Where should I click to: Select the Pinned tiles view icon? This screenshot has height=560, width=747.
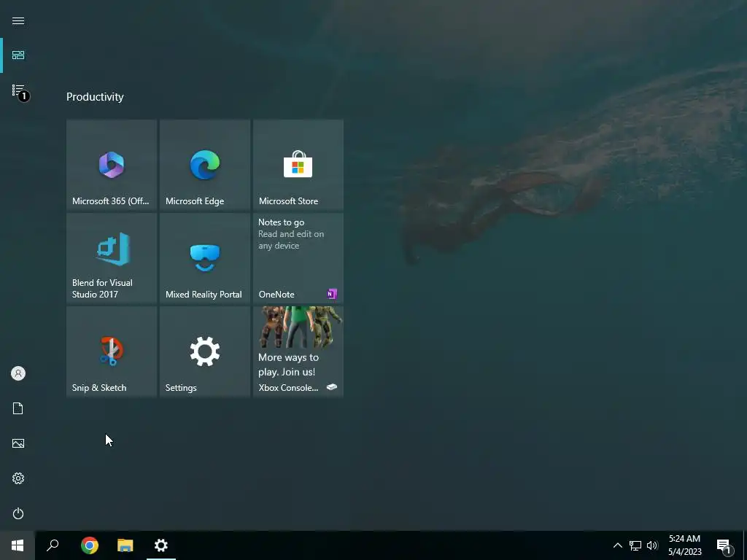18,55
